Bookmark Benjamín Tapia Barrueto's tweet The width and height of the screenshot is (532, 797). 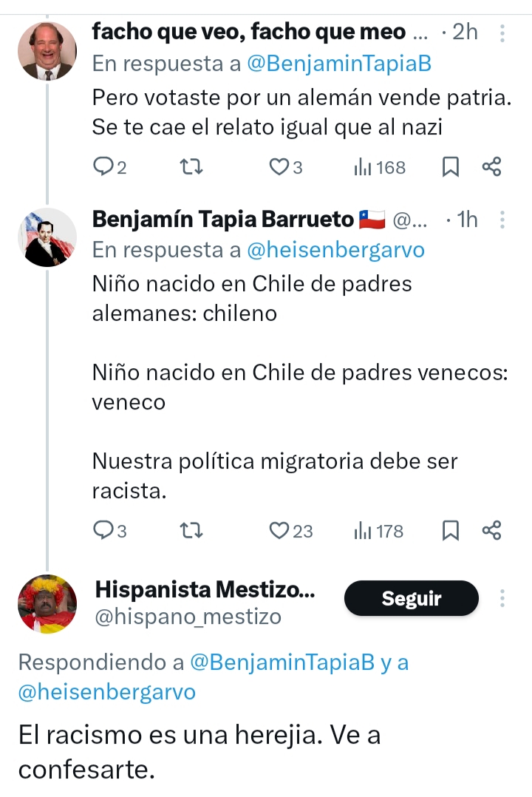pos(450,530)
